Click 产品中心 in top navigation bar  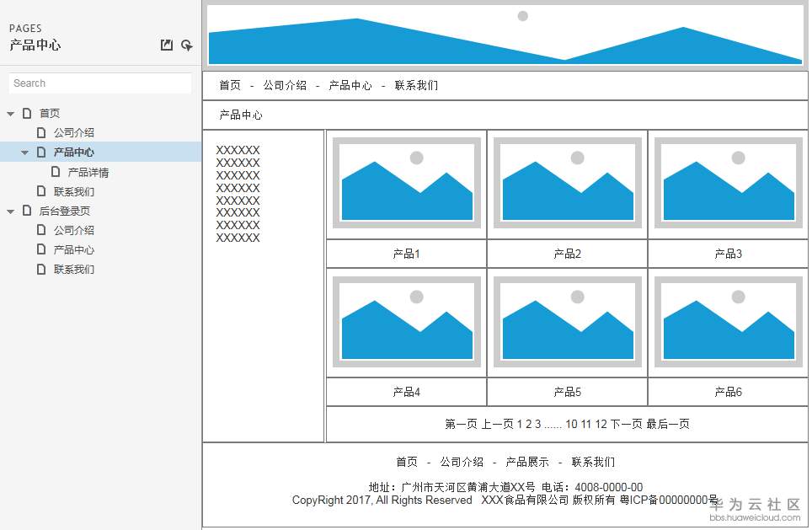click(x=350, y=85)
